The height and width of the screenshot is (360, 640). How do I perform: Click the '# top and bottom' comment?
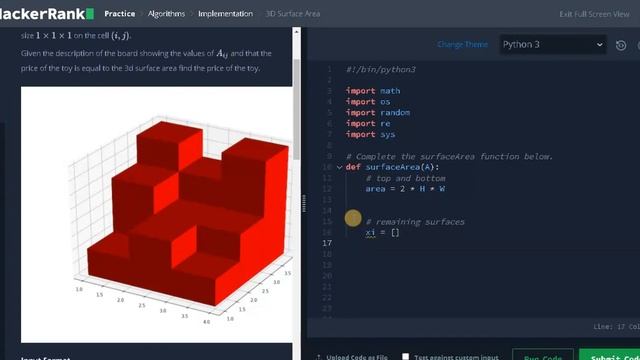405,178
